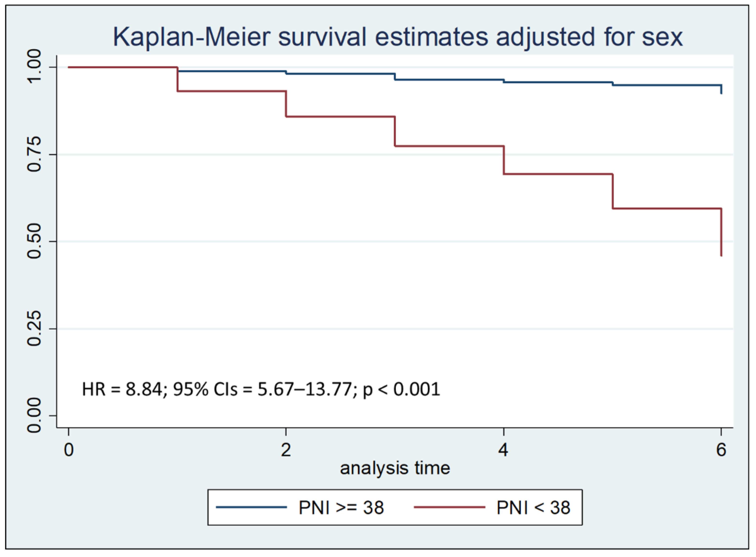This screenshot has height=557, width=756.
Task: Click the chart title about Kaplan-Meier estimates
Action: (x=397, y=37)
